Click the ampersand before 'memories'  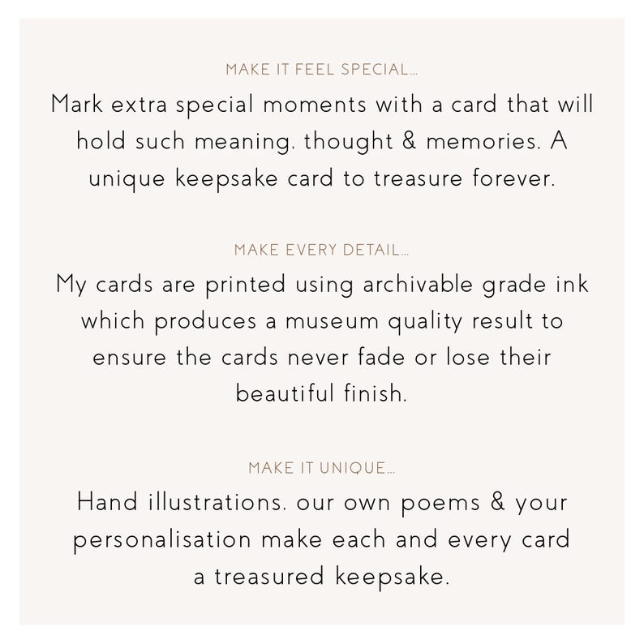(409, 140)
